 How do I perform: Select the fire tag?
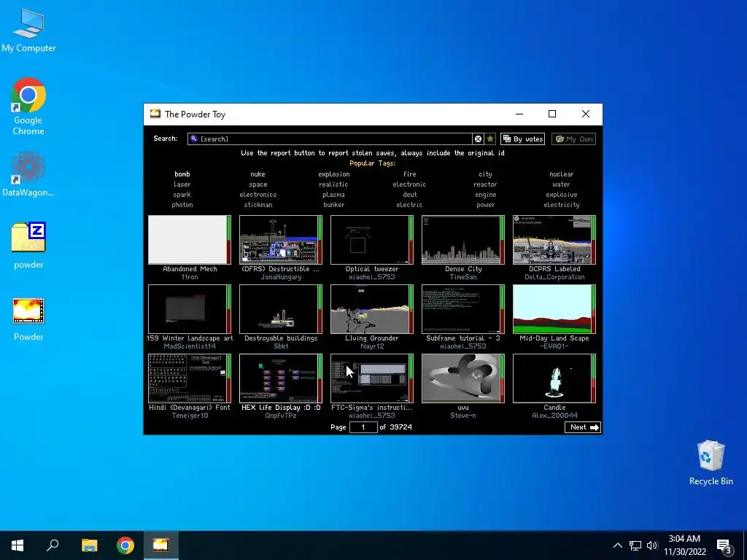pos(409,174)
